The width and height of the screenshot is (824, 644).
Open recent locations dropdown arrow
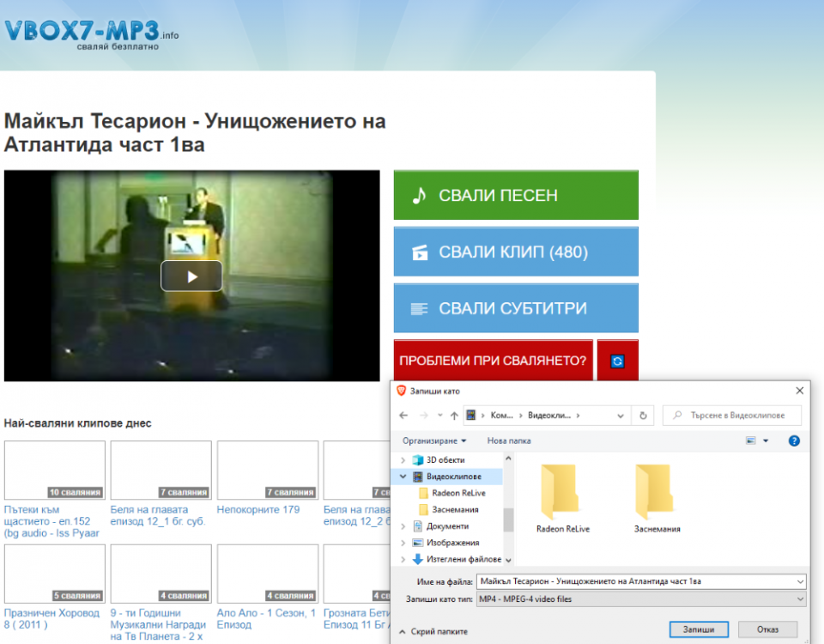(x=440, y=416)
